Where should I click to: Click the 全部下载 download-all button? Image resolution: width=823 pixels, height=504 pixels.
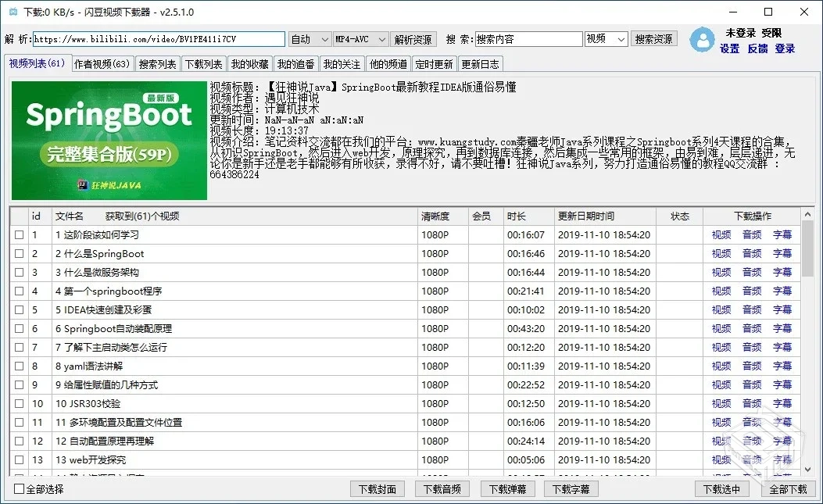[x=789, y=487]
